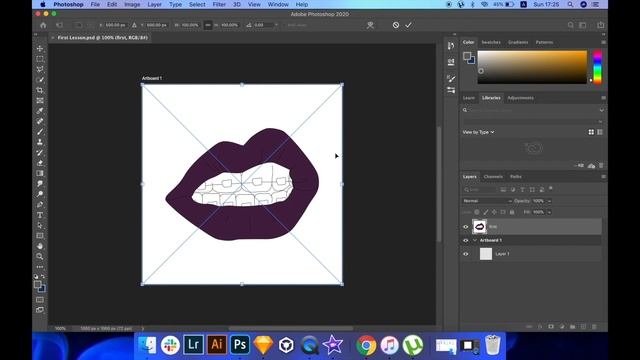Switch to the Adjustments tab

pyautogui.click(x=520, y=98)
